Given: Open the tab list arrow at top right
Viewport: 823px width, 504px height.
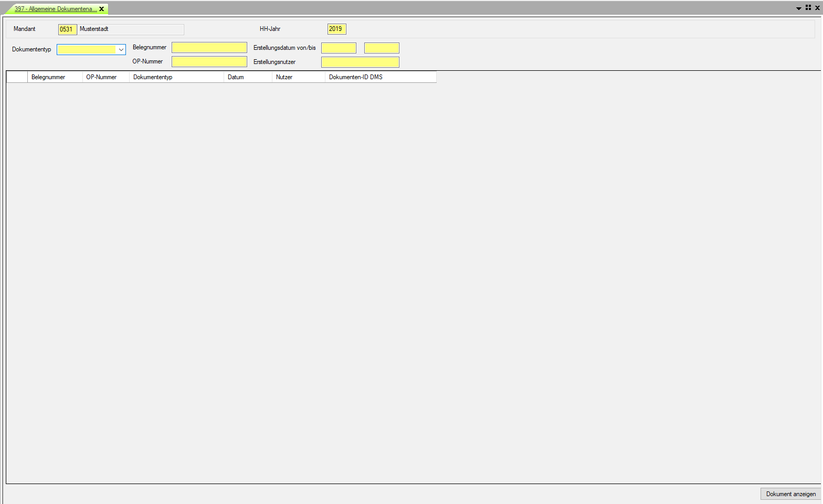Looking at the screenshot, I should point(799,8).
